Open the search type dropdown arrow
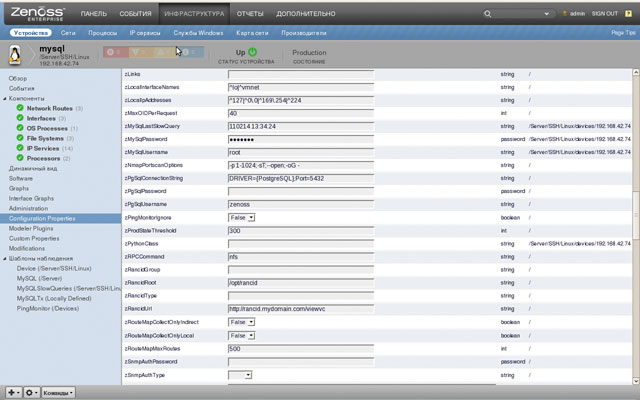The height and width of the screenshot is (400, 640). click(x=547, y=14)
